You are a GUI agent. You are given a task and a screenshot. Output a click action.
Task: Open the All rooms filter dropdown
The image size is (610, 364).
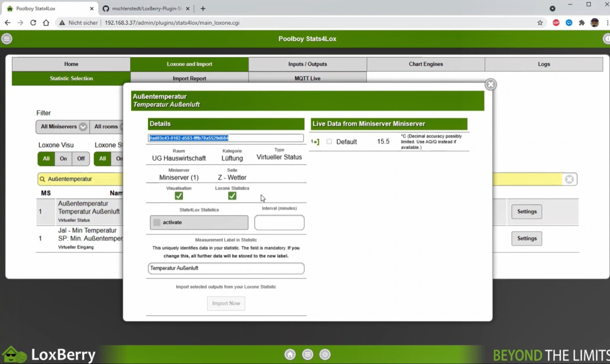coord(107,127)
